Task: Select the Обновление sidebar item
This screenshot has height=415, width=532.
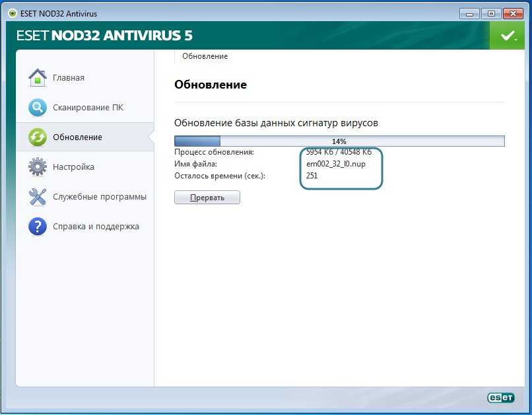Action: click(x=85, y=137)
